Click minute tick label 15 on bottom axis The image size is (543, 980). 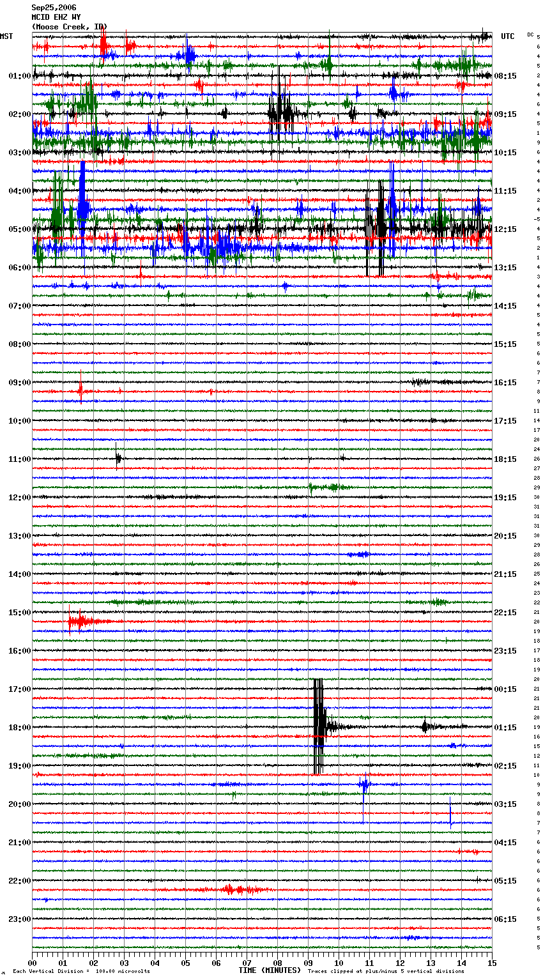point(491,963)
